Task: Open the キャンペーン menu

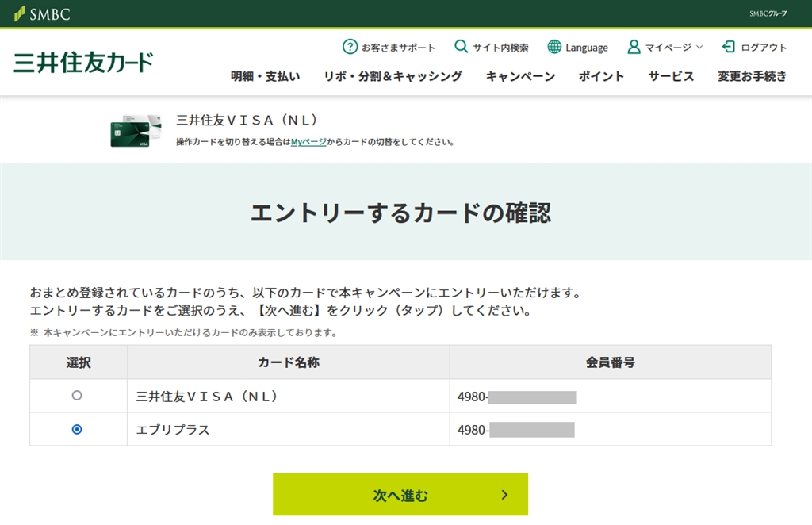Action: tap(520, 76)
